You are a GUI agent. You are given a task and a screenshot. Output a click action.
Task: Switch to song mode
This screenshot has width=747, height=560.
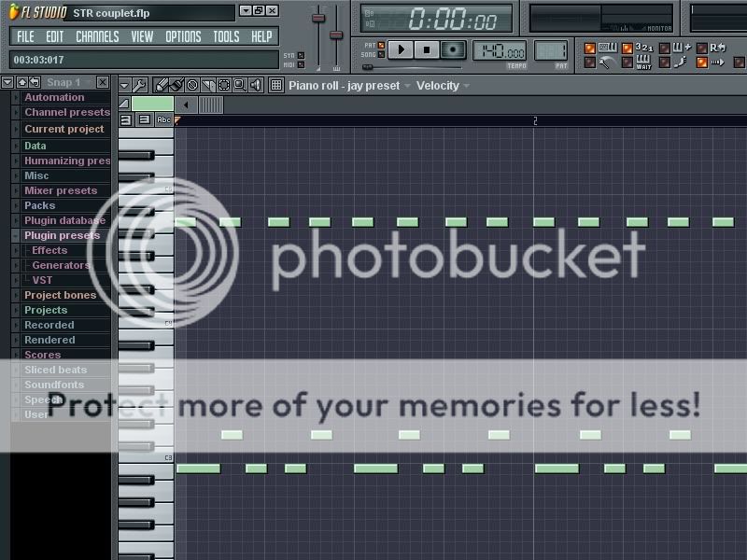(379, 55)
